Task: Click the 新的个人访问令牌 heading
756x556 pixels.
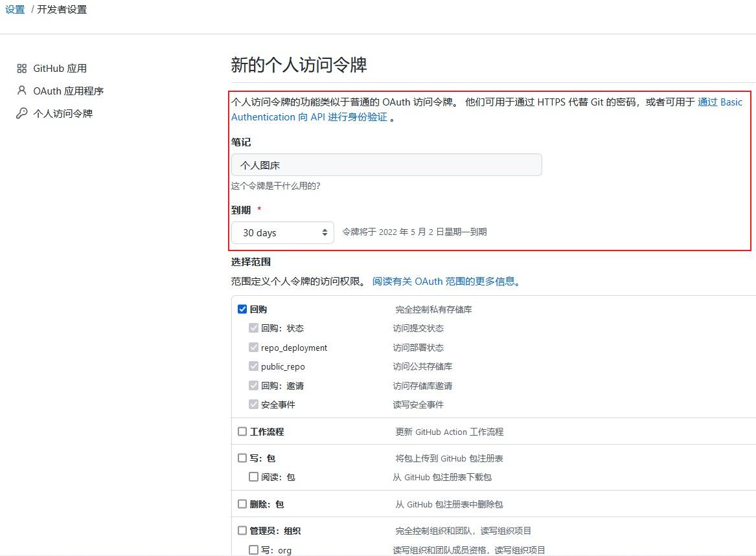Action: click(299, 65)
